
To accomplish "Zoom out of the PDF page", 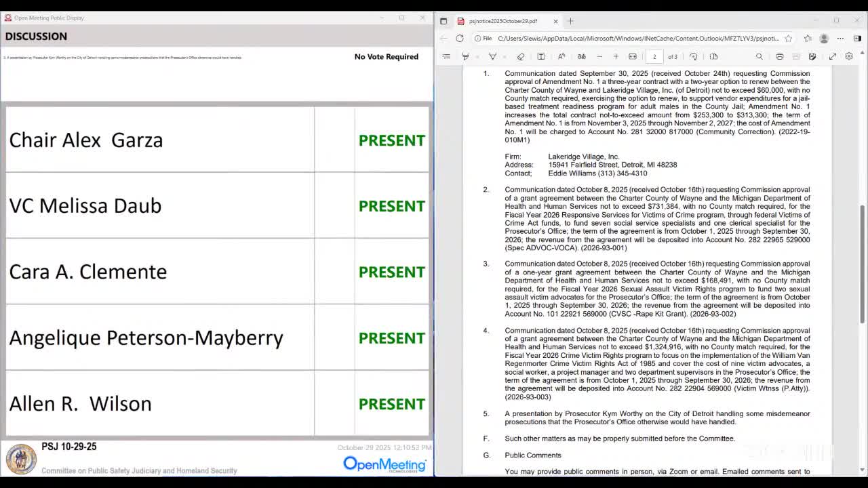I will [599, 56].
